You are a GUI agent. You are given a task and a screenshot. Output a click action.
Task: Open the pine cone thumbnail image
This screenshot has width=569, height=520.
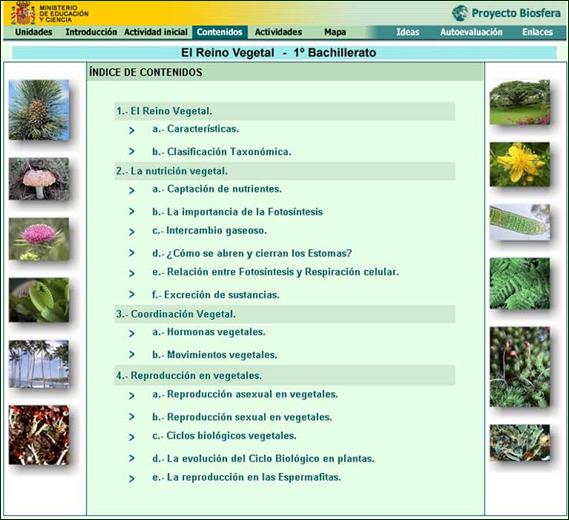[x=39, y=110]
